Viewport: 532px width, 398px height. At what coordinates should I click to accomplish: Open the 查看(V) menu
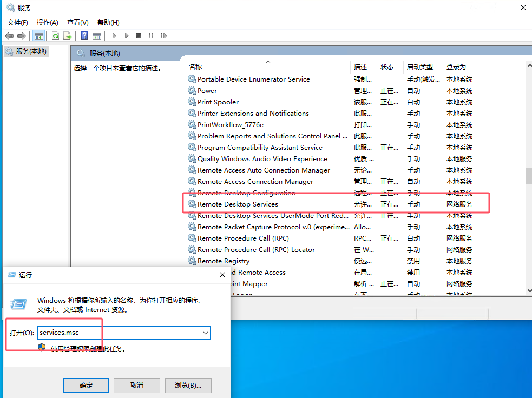(78, 23)
